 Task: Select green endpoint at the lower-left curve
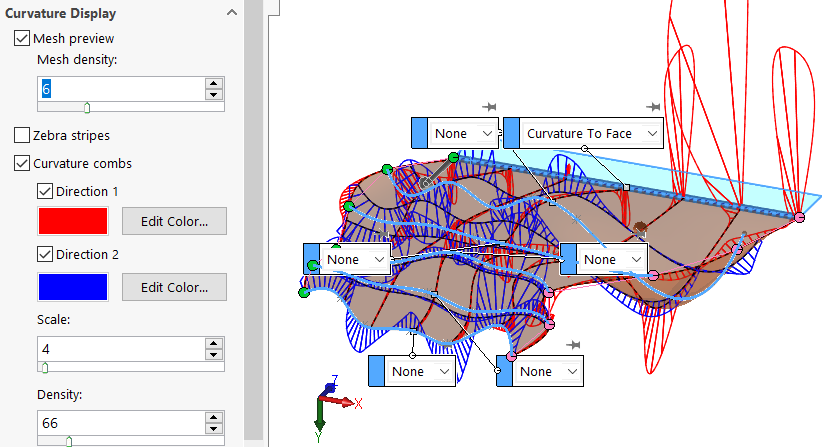click(304, 292)
